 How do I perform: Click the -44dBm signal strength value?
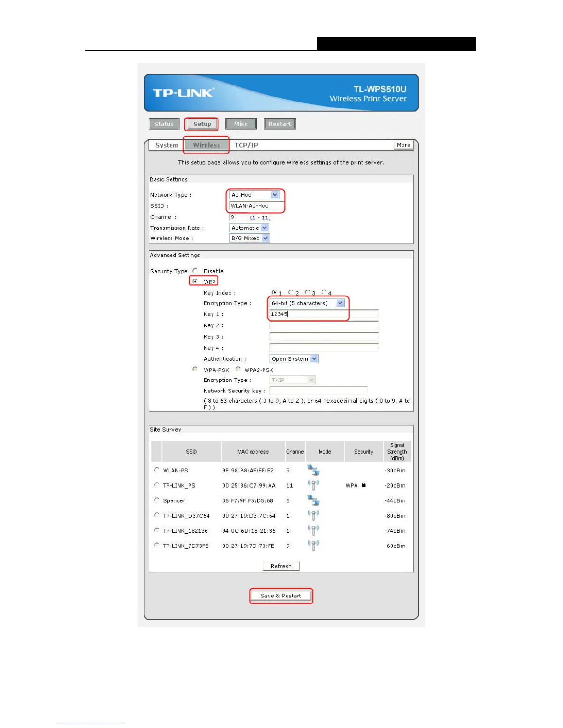[x=395, y=500]
